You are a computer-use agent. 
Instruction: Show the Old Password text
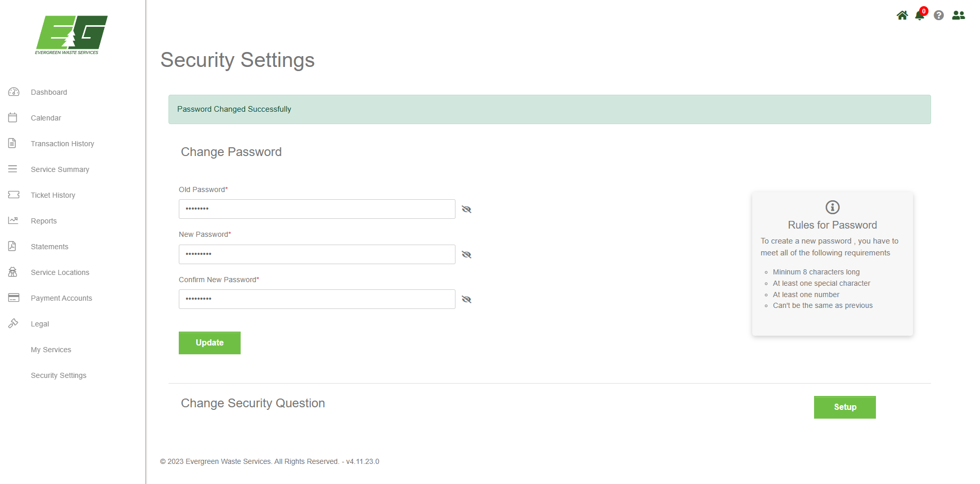(x=466, y=210)
